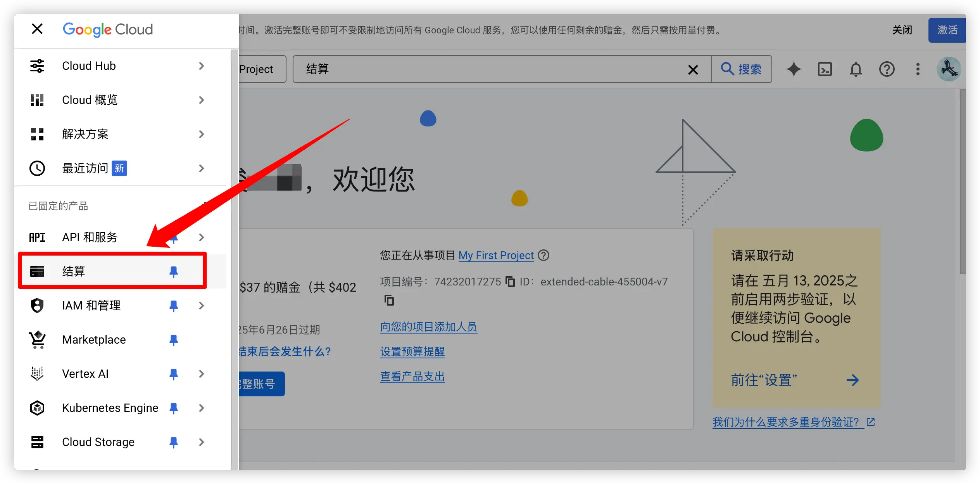The width and height of the screenshot is (980, 484).
Task: Open the help question mark icon
Action: (x=887, y=69)
